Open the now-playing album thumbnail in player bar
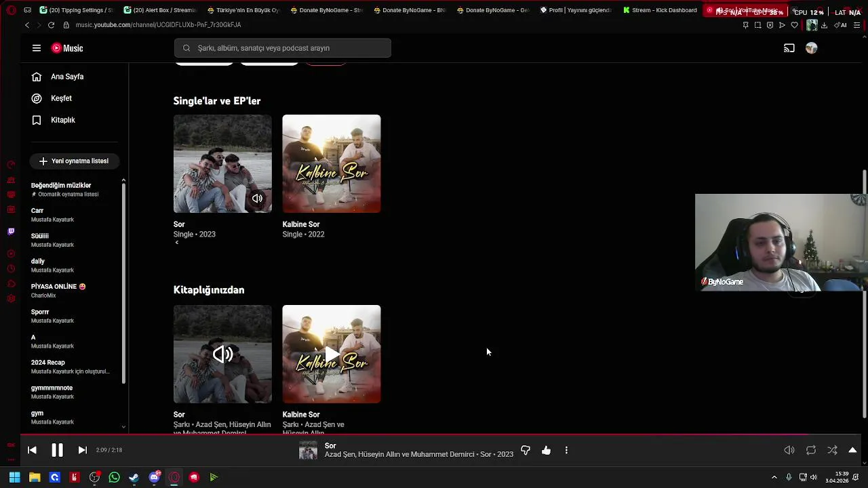The height and width of the screenshot is (488, 868). (308, 451)
